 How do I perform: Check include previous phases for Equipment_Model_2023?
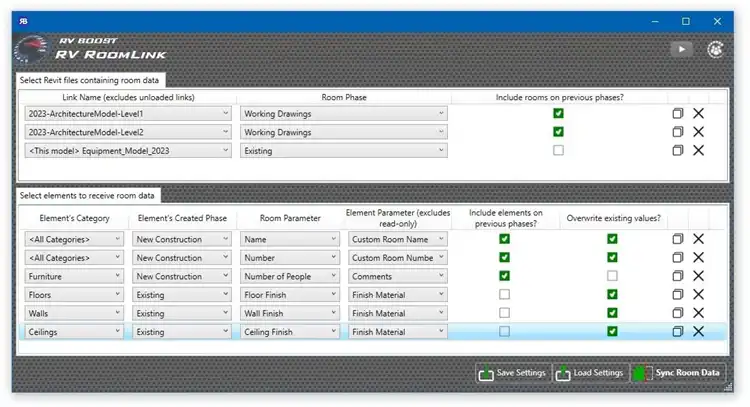point(558,150)
